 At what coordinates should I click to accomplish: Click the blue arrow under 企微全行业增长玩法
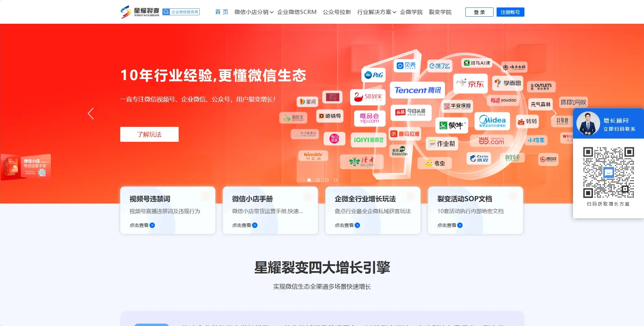click(x=357, y=225)
